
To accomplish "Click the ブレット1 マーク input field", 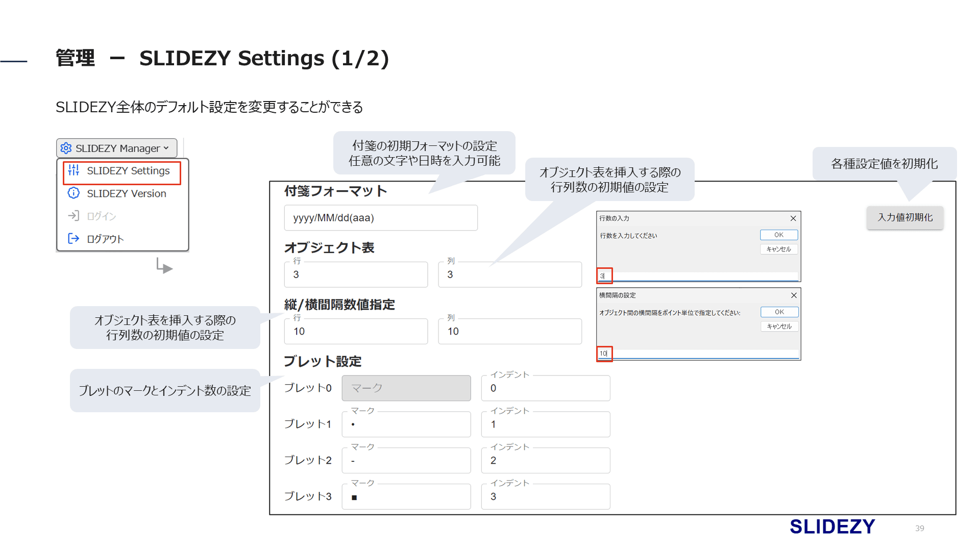I will coord(406,425).
